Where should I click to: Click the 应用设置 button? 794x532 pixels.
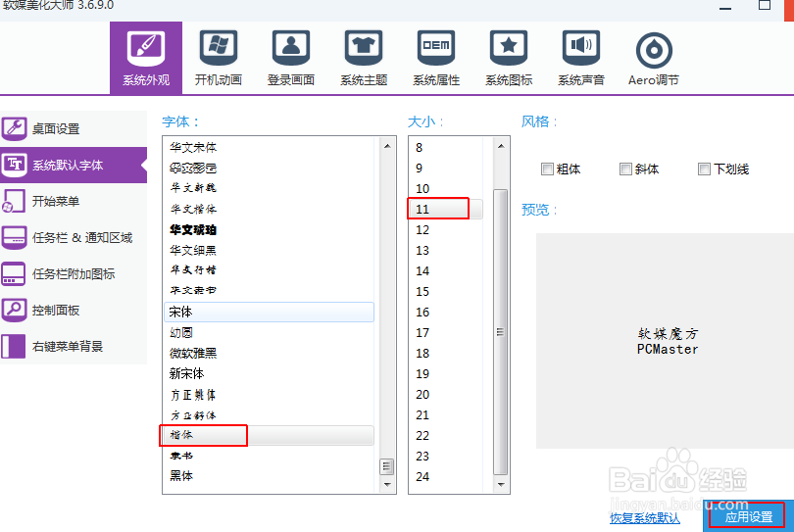(749, 517)
